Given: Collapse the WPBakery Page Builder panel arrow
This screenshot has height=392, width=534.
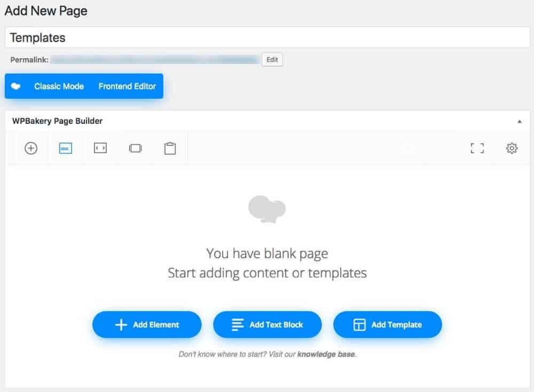Looking at the screenshot, I should click(x=520, y=122).
